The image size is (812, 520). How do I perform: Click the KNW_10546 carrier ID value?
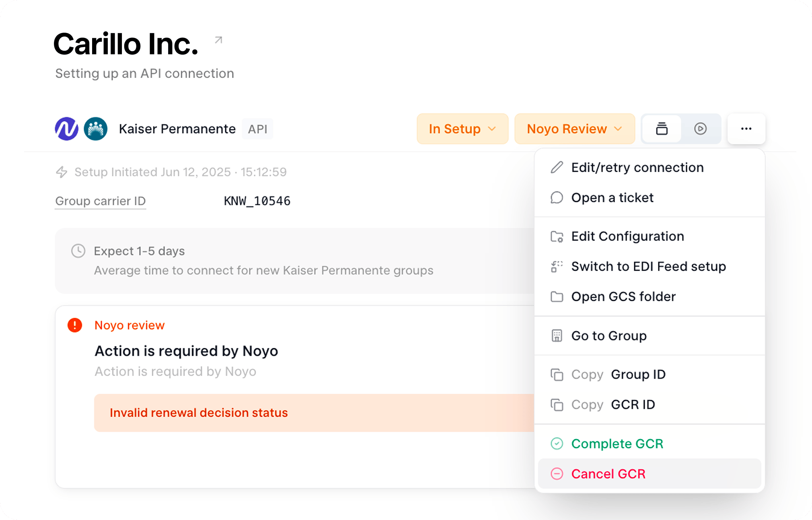pos(257,201)
